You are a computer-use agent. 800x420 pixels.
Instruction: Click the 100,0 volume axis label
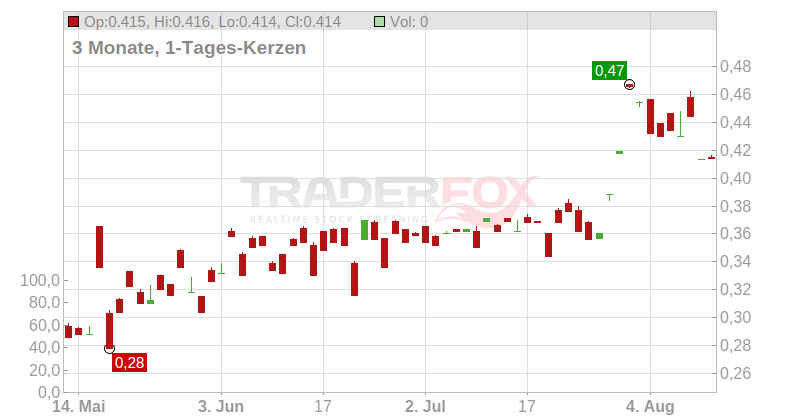click(40, 280)
